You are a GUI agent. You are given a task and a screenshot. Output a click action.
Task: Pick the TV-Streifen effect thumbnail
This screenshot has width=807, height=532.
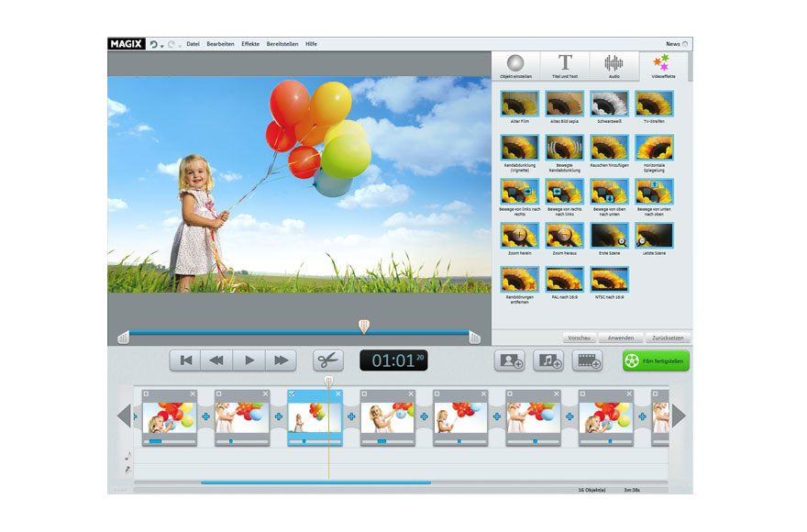coord(654,104)
